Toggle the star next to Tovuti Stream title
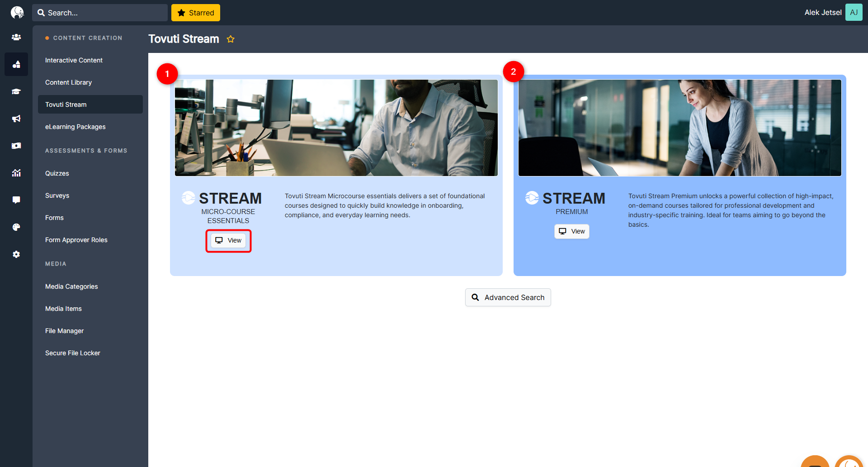Screen dimensions: 868x467 231,39
